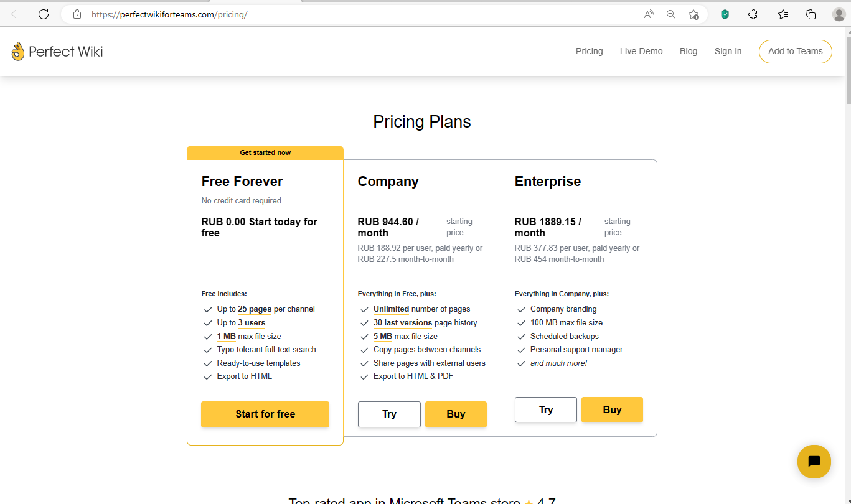851x504 pixels.
Task: Open the green shield extension icon
Action: [x=725, y=14]
